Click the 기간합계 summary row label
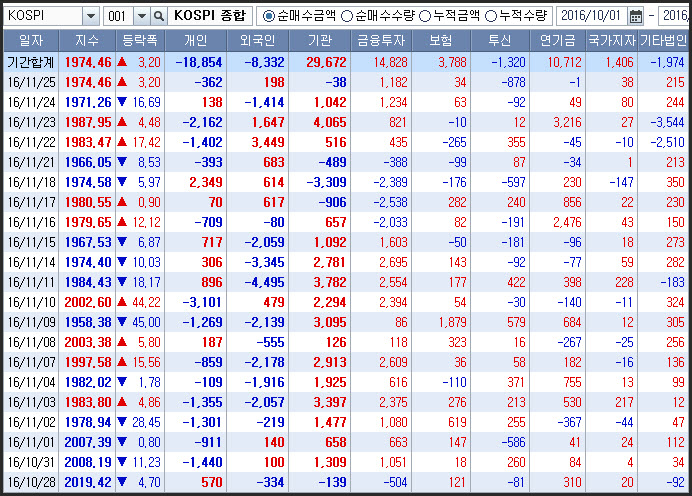Image resolution: width=692 pixels, height=496 pixels. pos(31,62)
